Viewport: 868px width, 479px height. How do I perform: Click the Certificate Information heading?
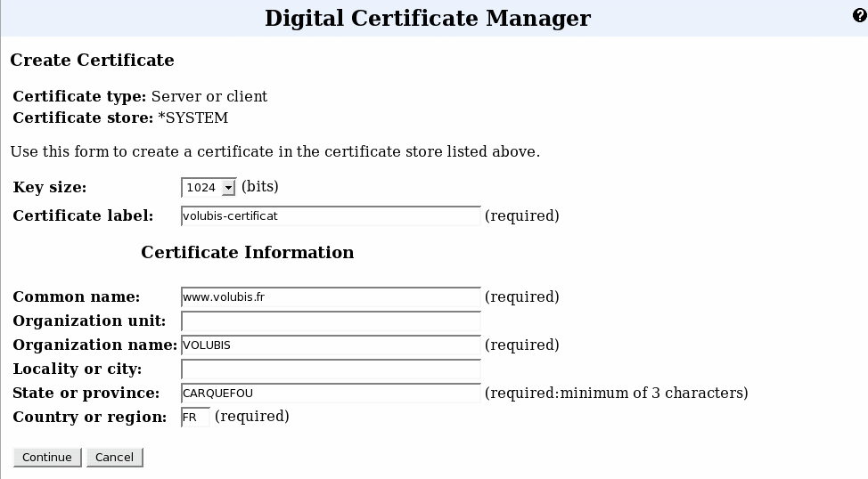pyautogui.click(x=248, y=252)
